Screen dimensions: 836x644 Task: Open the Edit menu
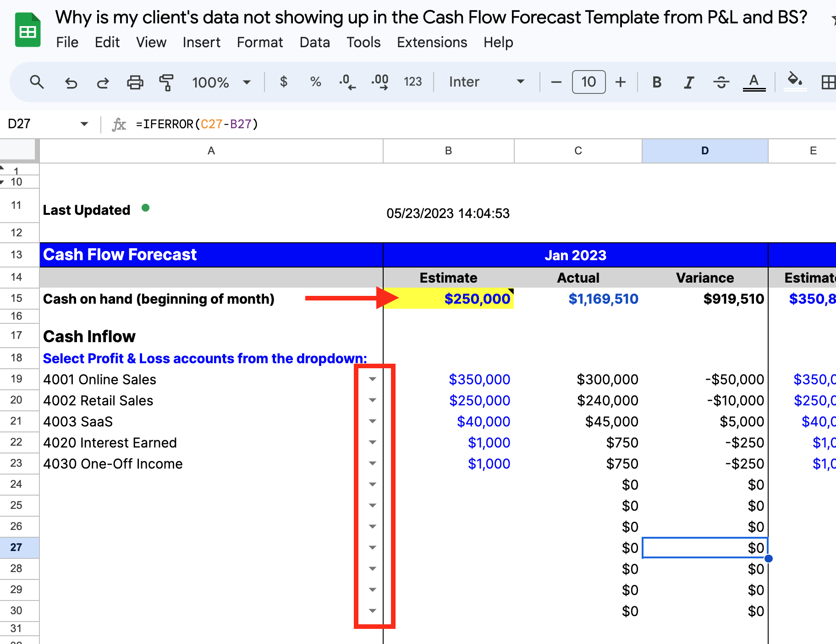click(107, 43)
